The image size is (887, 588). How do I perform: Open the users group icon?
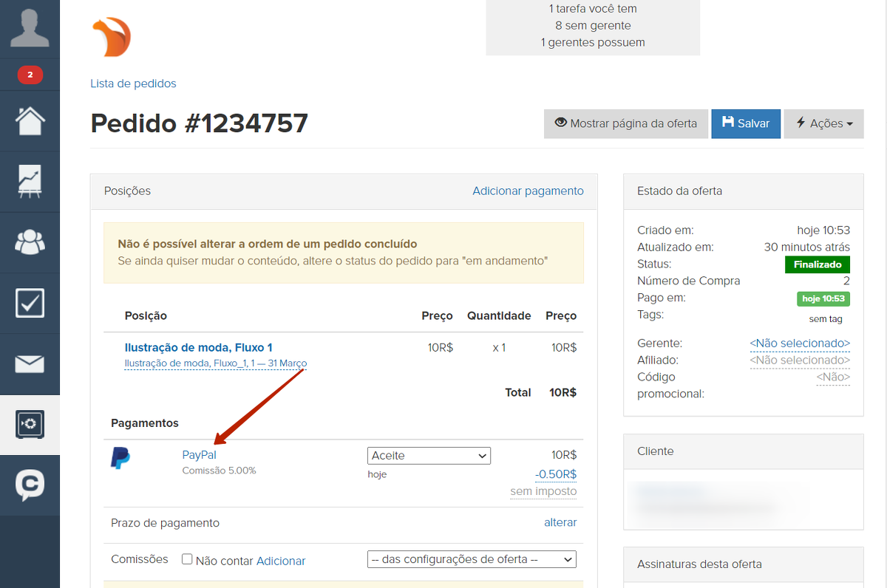[30, 242]
